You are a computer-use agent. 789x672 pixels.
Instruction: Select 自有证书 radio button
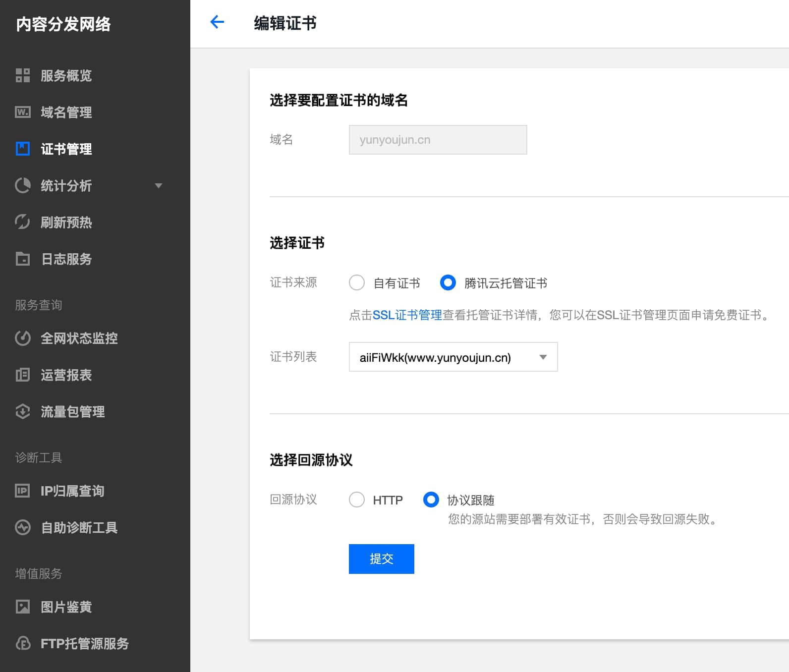(x=357, y=282)
